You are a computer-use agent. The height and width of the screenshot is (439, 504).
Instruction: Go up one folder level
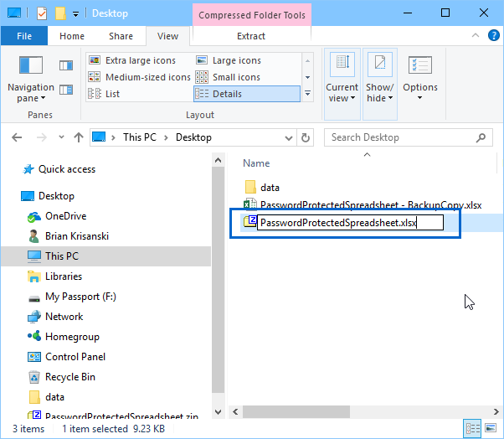(79, 137)
